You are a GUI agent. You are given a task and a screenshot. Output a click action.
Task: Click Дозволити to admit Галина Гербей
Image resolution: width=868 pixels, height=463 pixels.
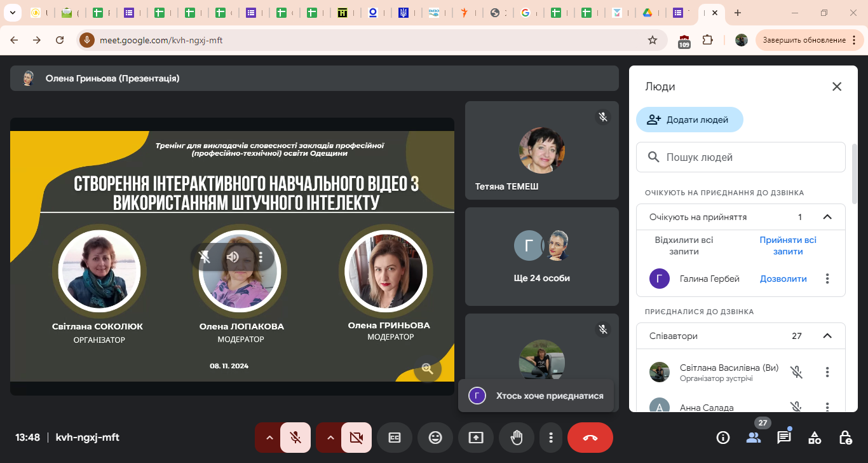(x=783, y=279)
